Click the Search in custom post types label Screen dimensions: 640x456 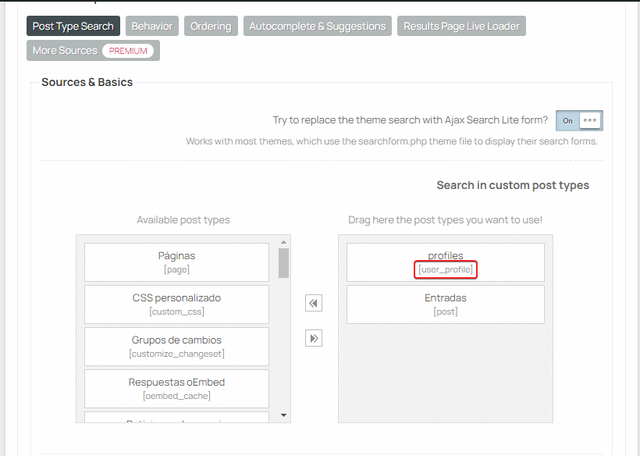pos(513,185)
